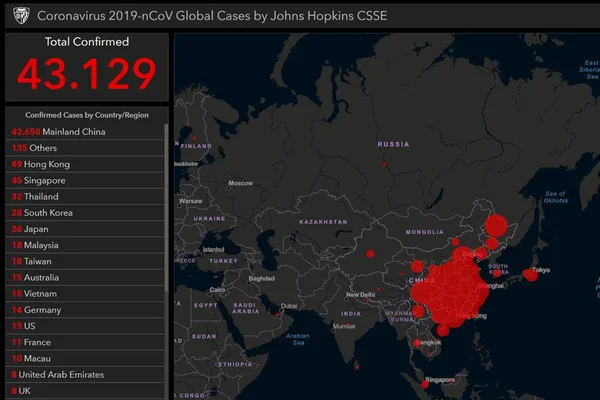
Task: Select the France row
Action: point(85,342)
